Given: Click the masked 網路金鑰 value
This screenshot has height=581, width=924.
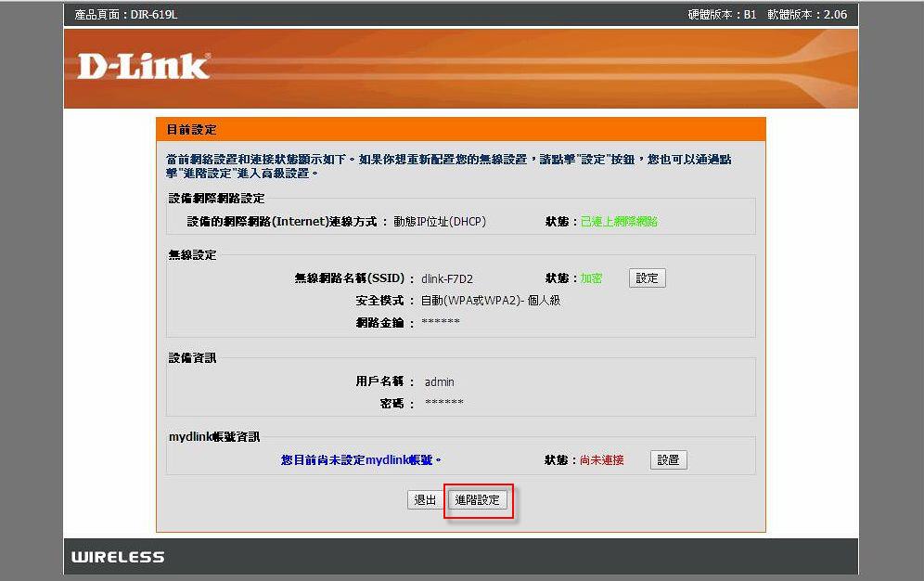Looking at the screenshot, I should pyautogui.click(x=440, y=323).
